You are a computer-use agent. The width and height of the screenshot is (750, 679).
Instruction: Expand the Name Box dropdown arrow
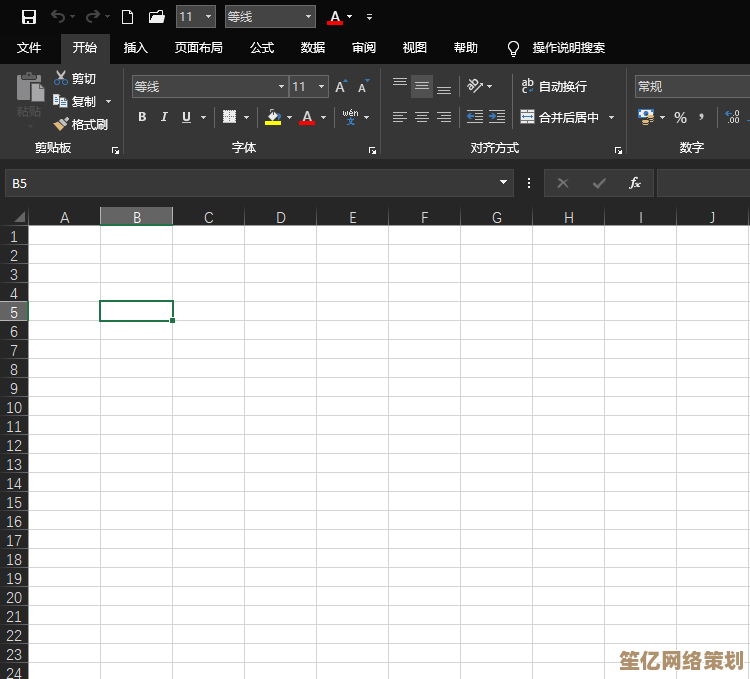[x=504, y=183]
